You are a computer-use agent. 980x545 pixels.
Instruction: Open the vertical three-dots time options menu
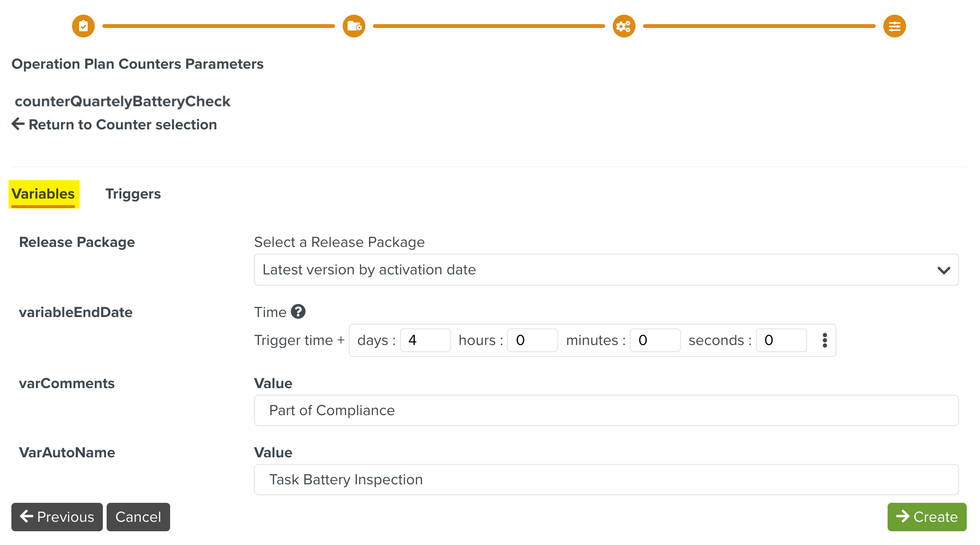point(825,340)
